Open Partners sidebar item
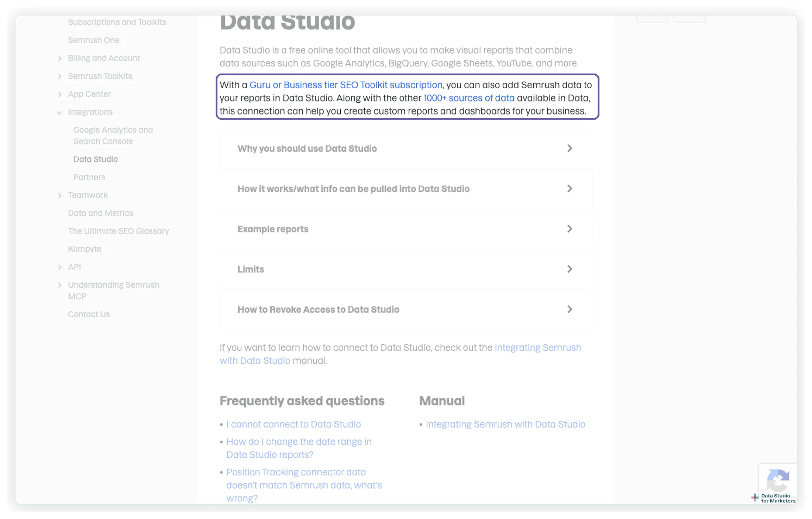 (x=89, y=177)
